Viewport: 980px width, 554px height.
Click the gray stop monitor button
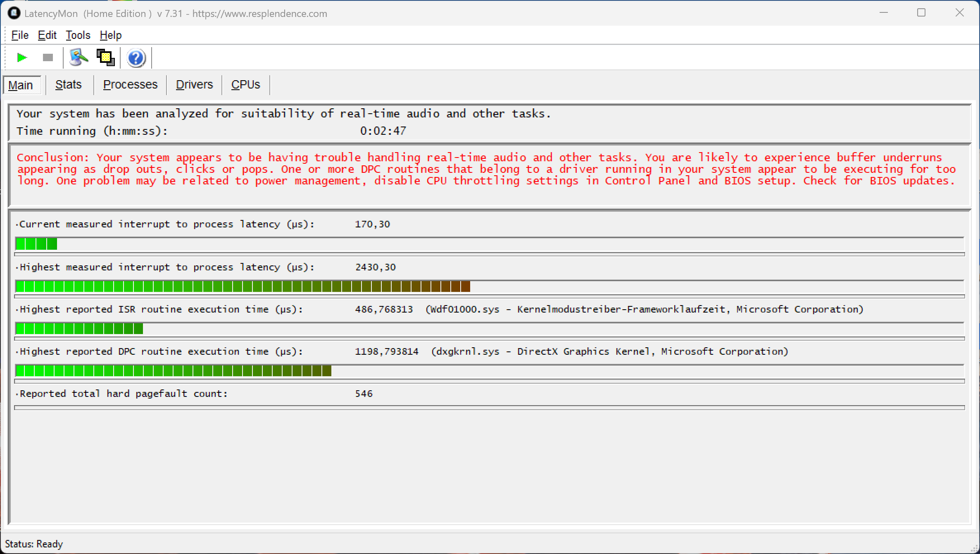tap(48, 57)
